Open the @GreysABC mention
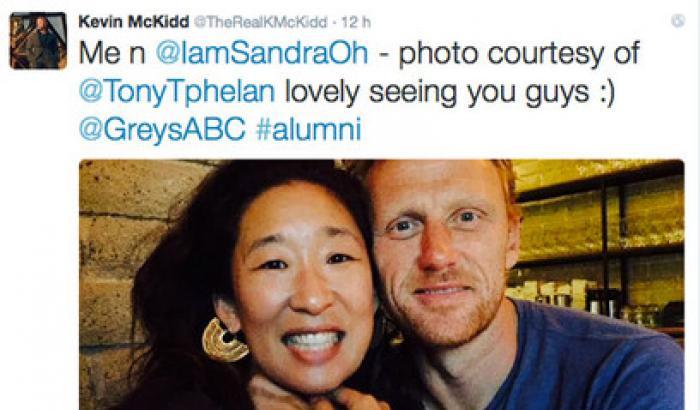This screenshot has height=410, width=700. [x=162, y=129]
